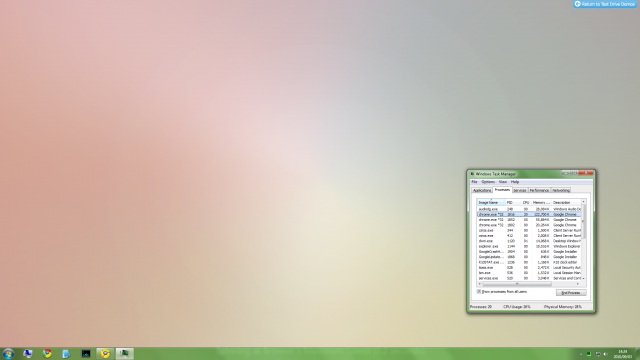Viewport: 640px width, 360px height.
Task: Select the explorer.exe process row
Action: click(x=529, y=246)
